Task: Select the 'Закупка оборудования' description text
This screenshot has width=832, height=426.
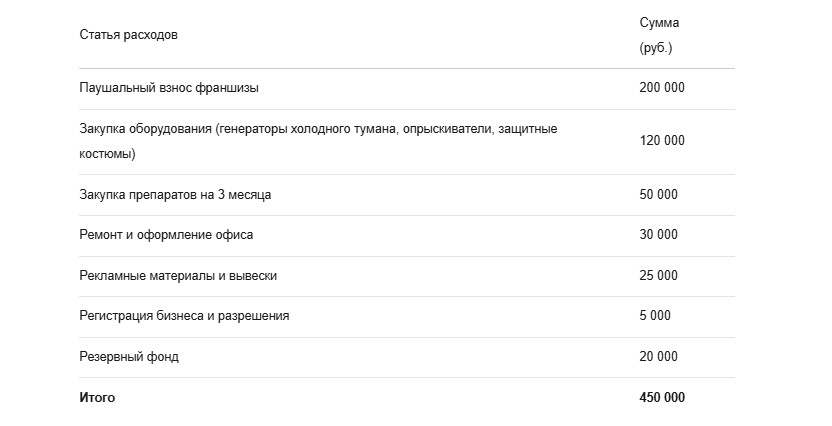Action: [318, 142]
